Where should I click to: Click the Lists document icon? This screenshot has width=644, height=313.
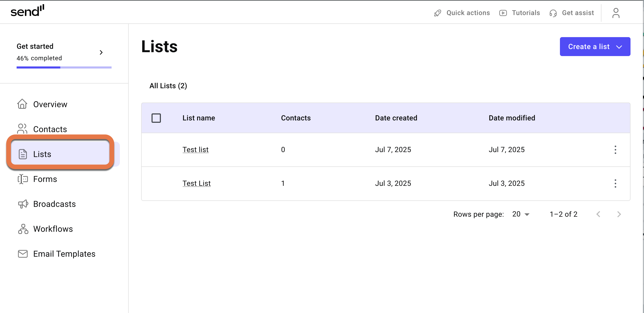[x=23, y=154]
